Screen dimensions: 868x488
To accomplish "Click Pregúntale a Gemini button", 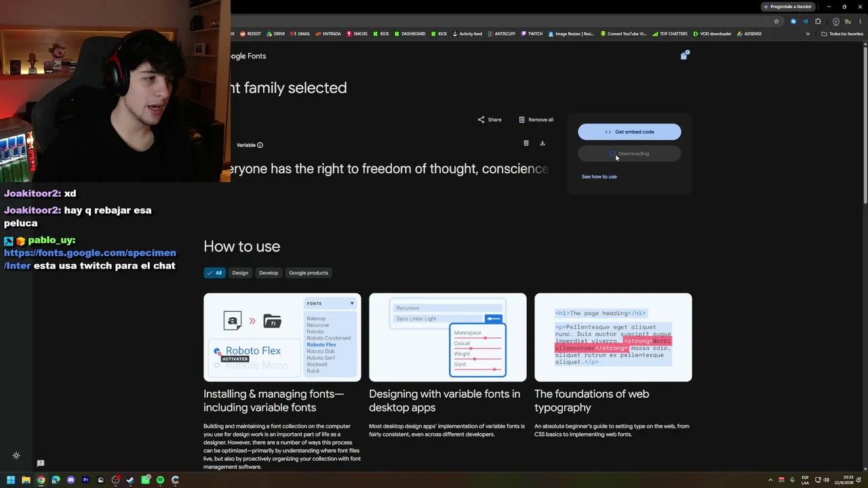I will coord(787,7).
